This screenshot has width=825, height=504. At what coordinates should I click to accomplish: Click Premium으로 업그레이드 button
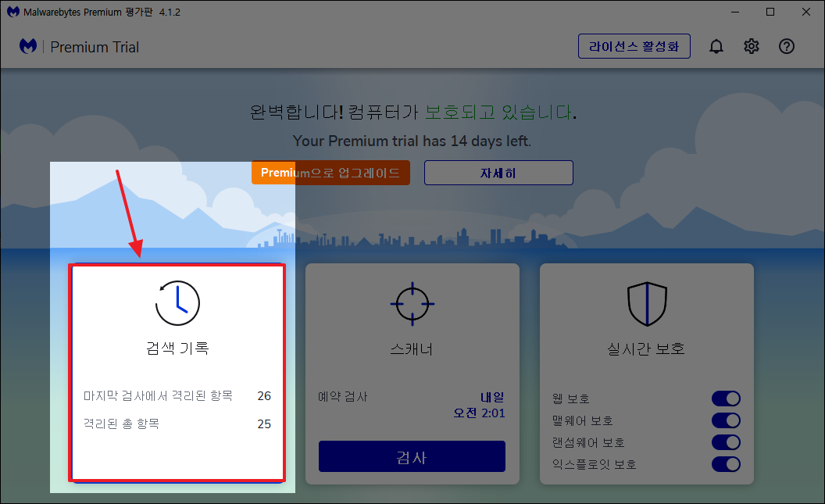point(330,173)
